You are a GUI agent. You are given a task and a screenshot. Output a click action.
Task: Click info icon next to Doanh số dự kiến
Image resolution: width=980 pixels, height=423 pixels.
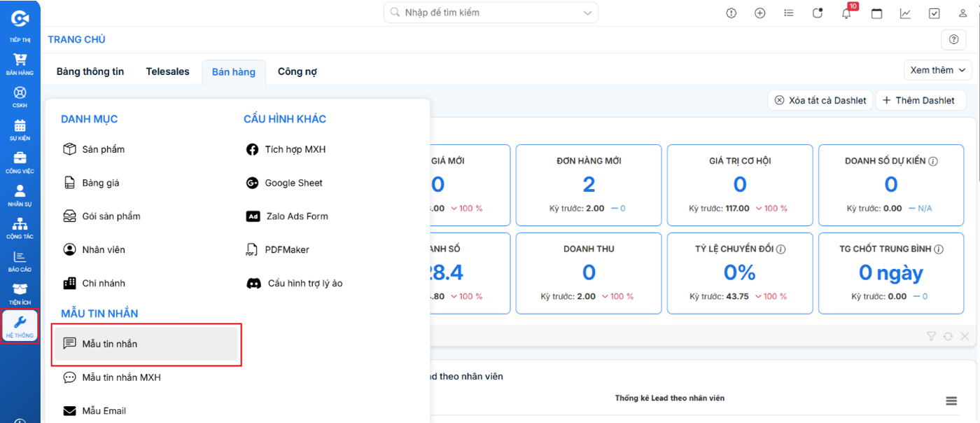pos(933,161)
